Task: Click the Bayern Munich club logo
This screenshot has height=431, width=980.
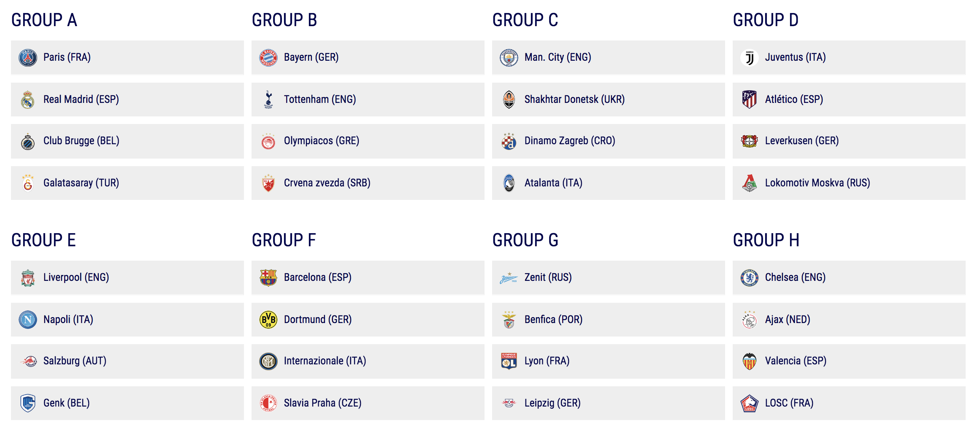Action: point(268,58)
